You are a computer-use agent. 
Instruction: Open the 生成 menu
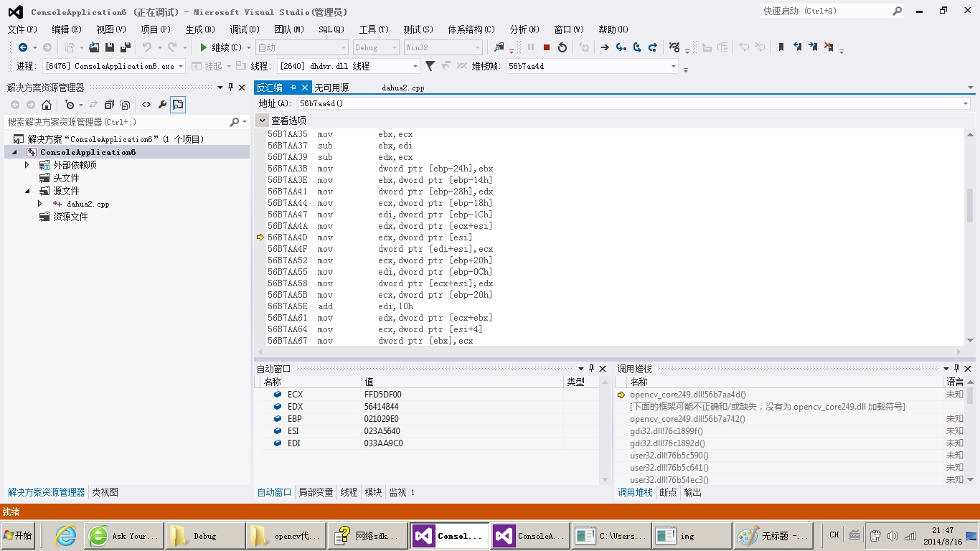pos(200,29)
